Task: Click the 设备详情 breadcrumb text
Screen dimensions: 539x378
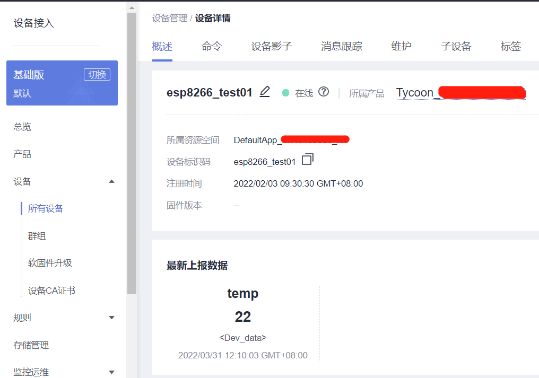Action: 213,18
